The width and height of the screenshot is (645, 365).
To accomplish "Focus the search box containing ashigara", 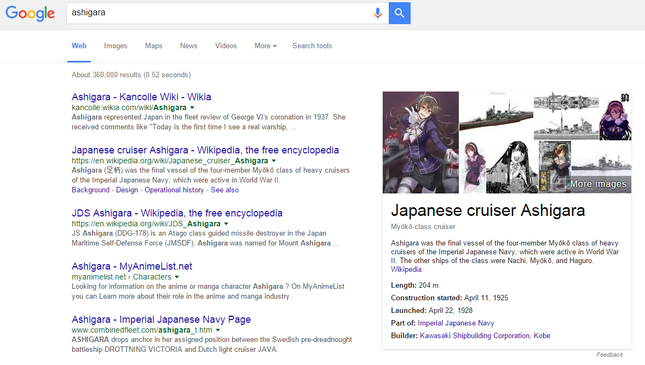I will tap(227, 13).
